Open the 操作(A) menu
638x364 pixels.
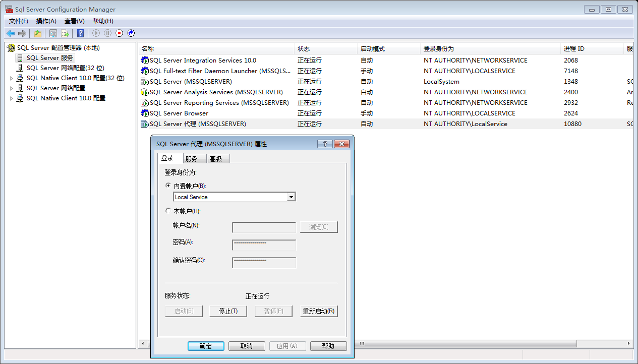(46, 21)
